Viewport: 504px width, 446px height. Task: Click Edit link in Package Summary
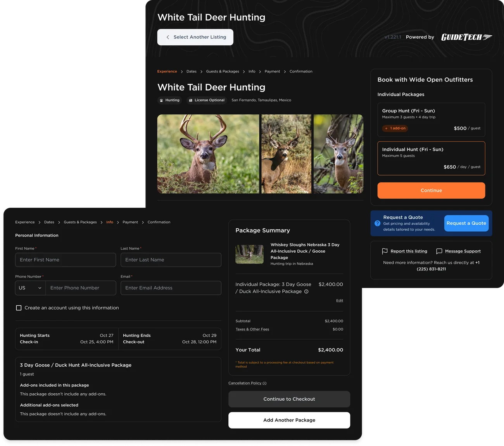(x=340, y=301)
